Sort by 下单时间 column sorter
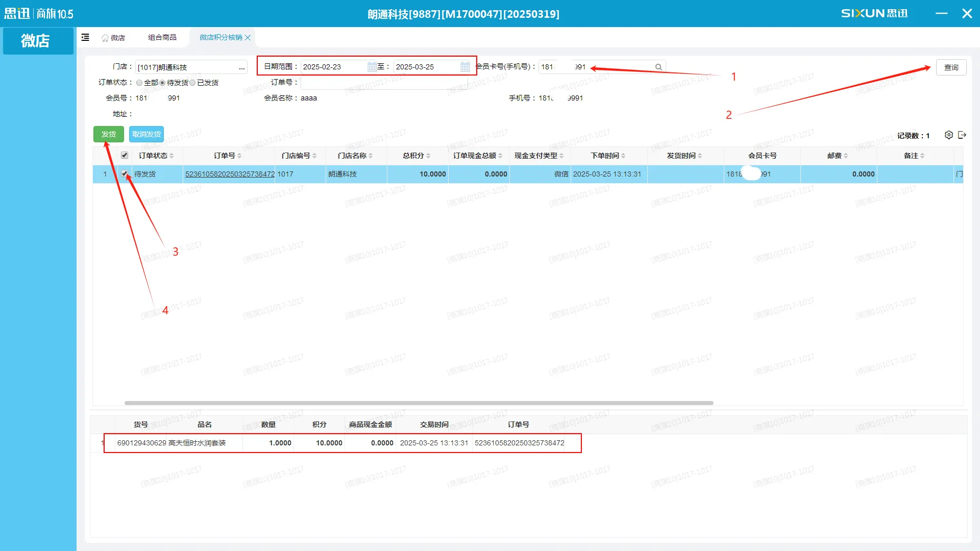The height and width of the screenshot is (551, 980). 623,156
